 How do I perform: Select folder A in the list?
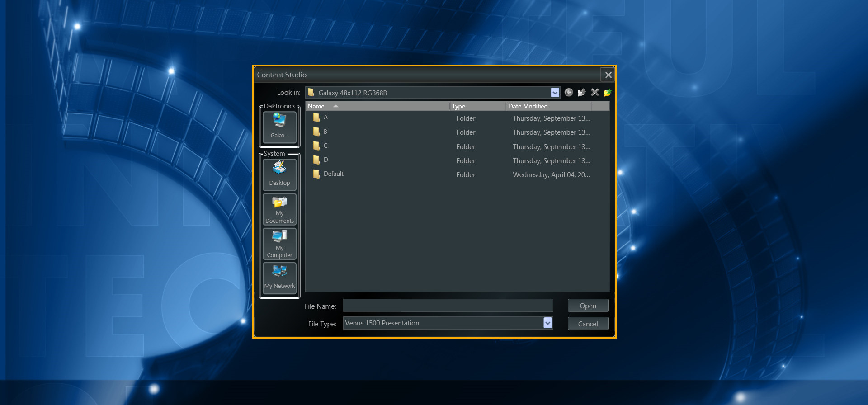[x=325, y=118]
